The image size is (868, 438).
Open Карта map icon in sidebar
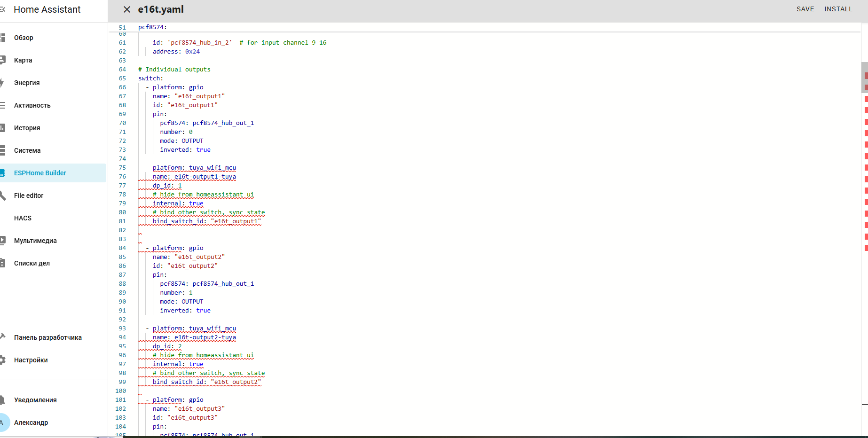(x=3, y=60)
